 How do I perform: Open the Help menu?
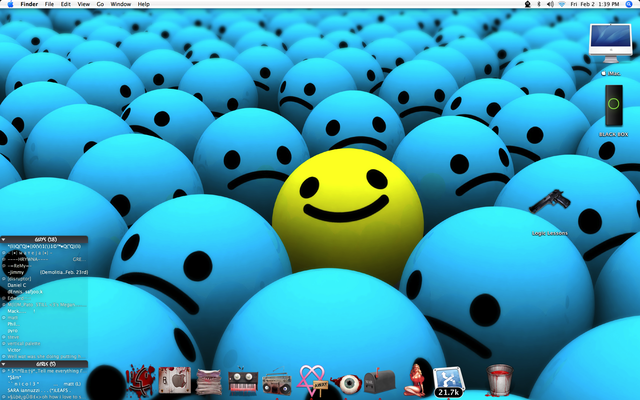(x=144, y=4)
